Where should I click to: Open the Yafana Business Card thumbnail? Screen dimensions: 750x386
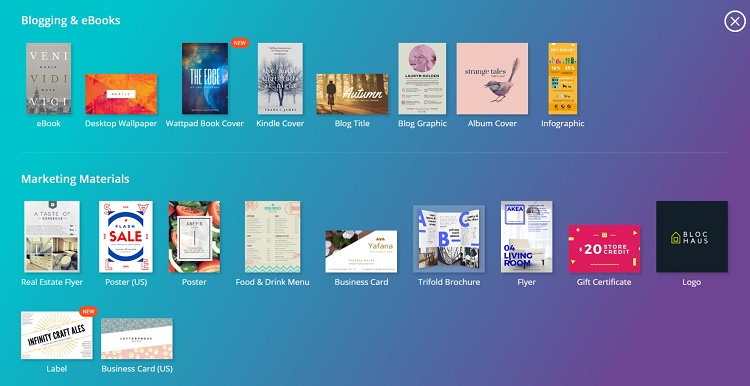[x=361, y=251]
